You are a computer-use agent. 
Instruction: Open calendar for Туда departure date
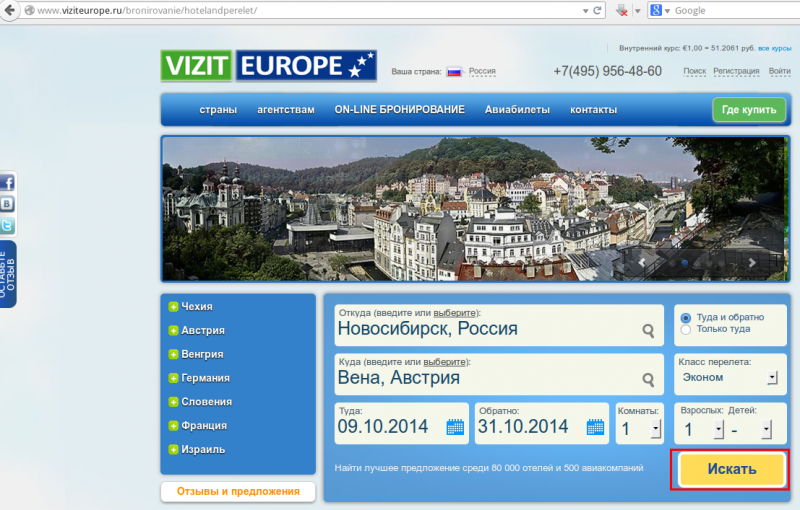pos(455,427)
